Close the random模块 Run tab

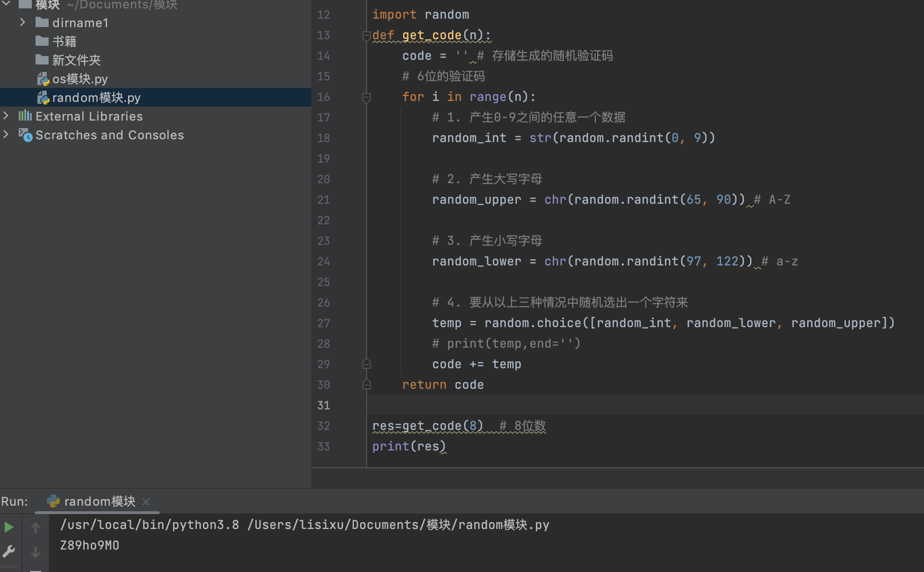[x=146, y=501]
